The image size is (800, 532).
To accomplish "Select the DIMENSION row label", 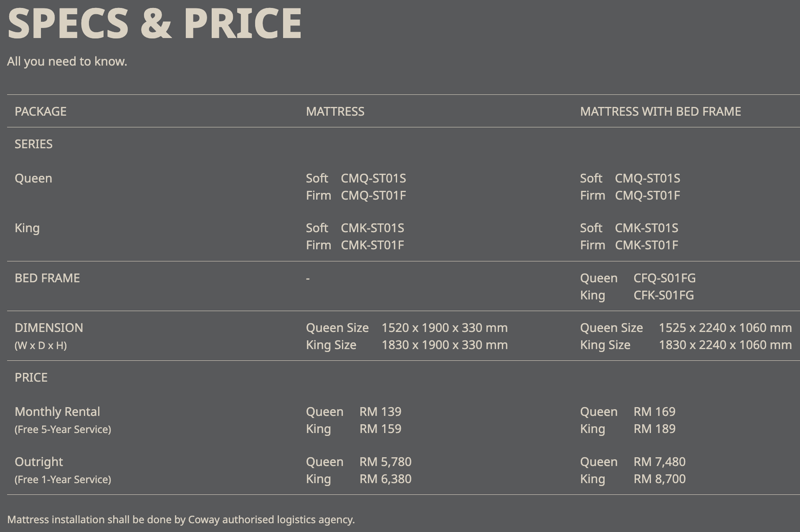I will click(x=48, y=328).
